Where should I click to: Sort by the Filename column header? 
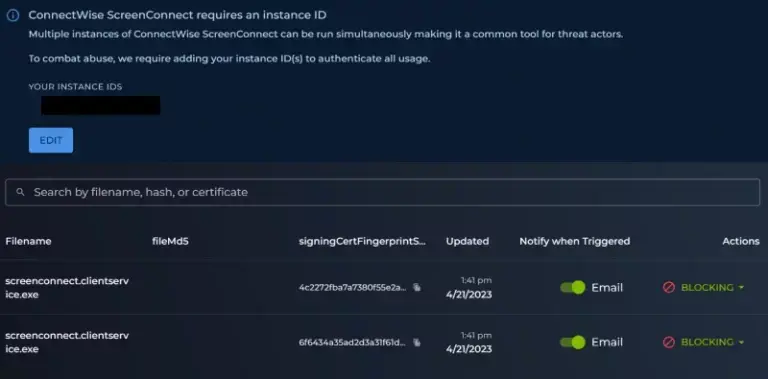tap(28, 241)
